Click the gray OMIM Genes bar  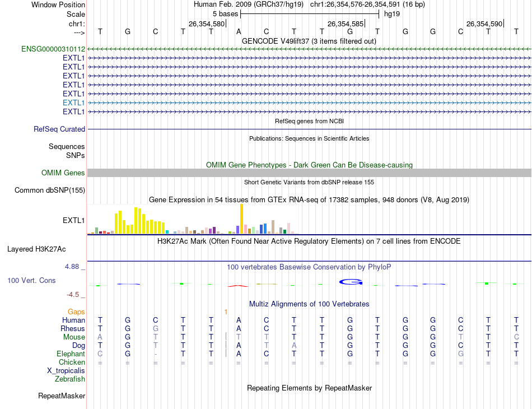click(309, 173)
